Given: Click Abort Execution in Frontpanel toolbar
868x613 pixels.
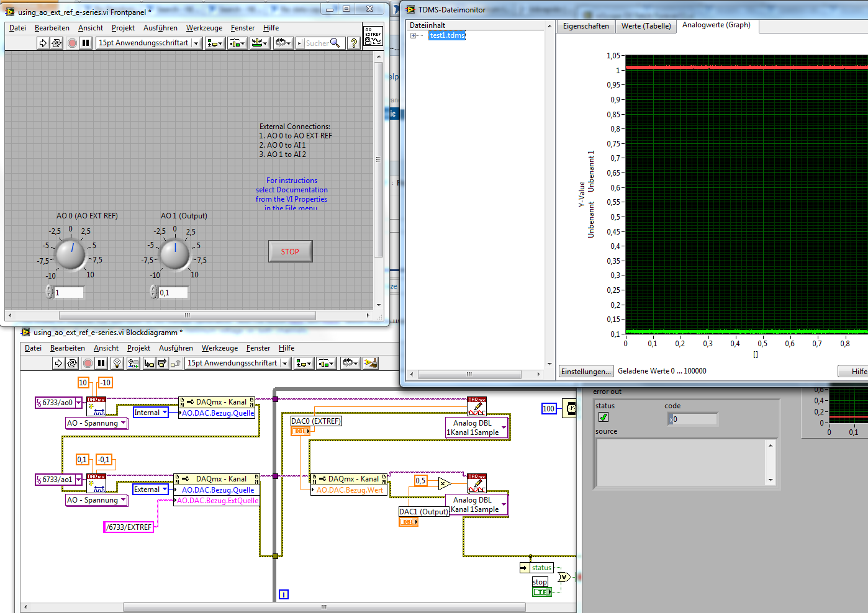Looking at the screenshot, I should click(x=72, y=43).
